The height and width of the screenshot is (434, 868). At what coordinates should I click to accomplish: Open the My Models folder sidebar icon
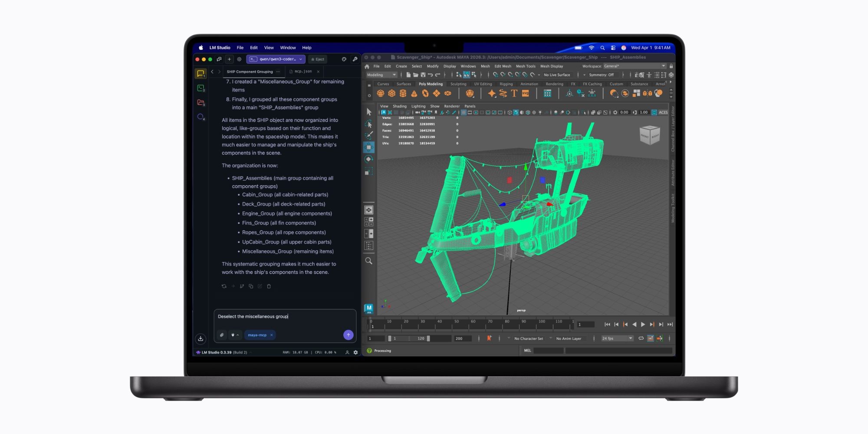point(201,102)
